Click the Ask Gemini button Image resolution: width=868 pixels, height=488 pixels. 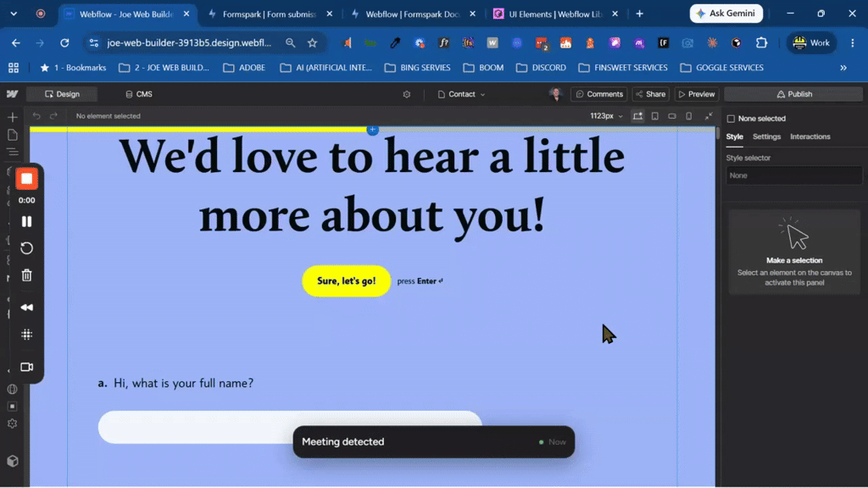(x=726, y=14)
